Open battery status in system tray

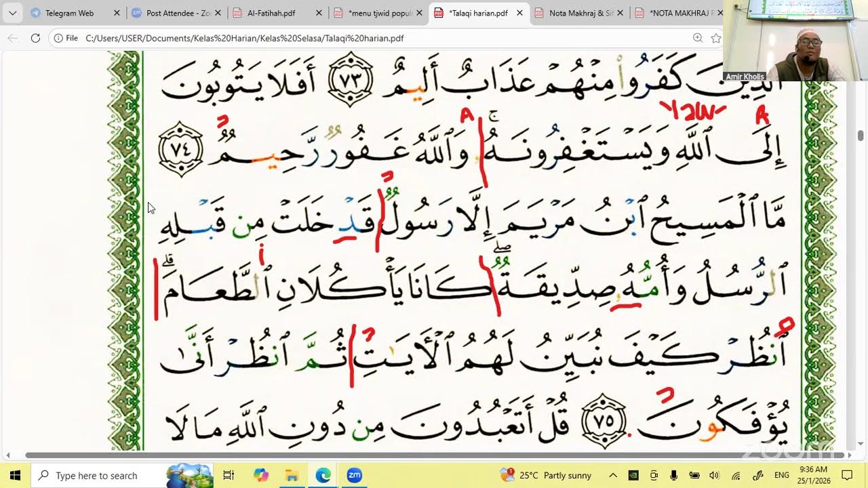point(694,475)
